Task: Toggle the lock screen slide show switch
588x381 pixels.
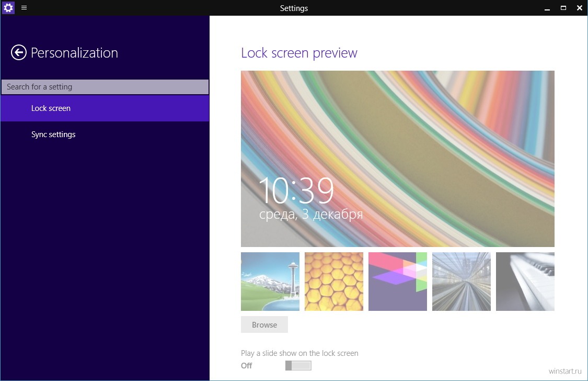Action: click(x=298, y=365)
